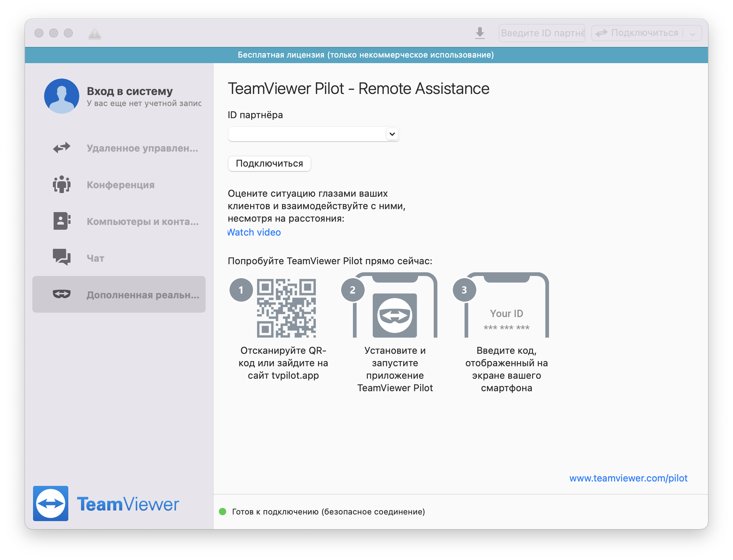Viewport: 733px width, 560px height.
Task: Click the TeamViewer Pilot - Remote Assistance heading
Action: pyautogui.click(x=358, y=88)
